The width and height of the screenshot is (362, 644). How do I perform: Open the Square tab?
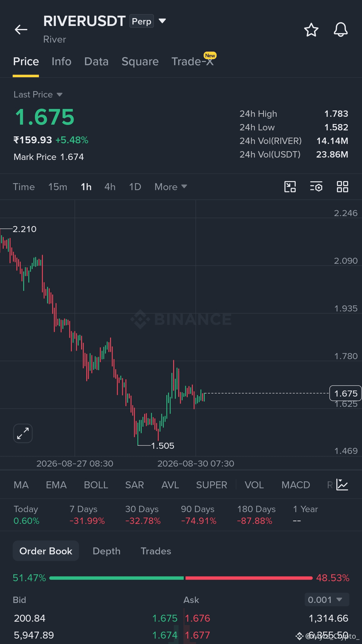(x=140, y=62)
